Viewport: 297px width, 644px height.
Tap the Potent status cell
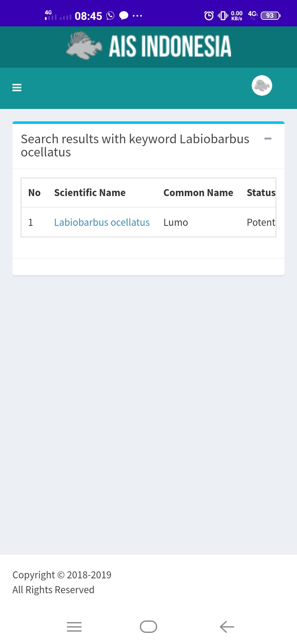coord(261,223)
